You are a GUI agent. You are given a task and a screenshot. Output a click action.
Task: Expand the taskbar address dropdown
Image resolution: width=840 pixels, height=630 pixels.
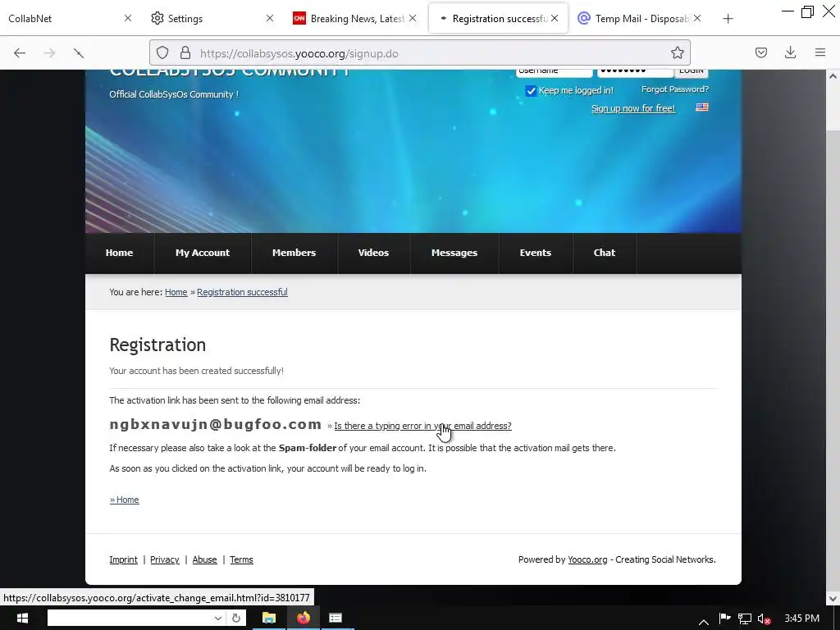pos(218,618)
